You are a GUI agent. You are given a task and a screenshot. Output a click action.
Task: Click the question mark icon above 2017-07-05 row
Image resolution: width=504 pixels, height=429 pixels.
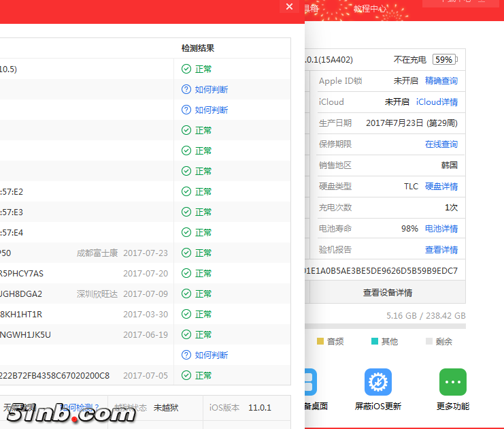coord(186,355)
